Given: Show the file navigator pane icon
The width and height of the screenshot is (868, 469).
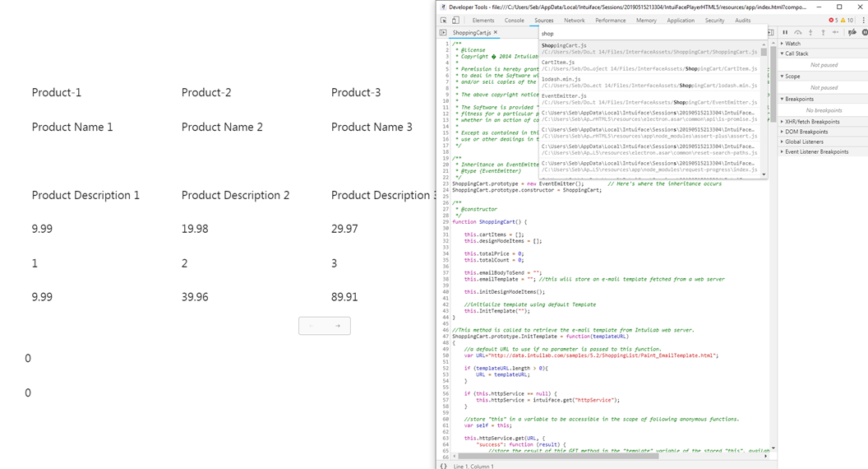Looking at the screenshot, I should pos(444,33).
